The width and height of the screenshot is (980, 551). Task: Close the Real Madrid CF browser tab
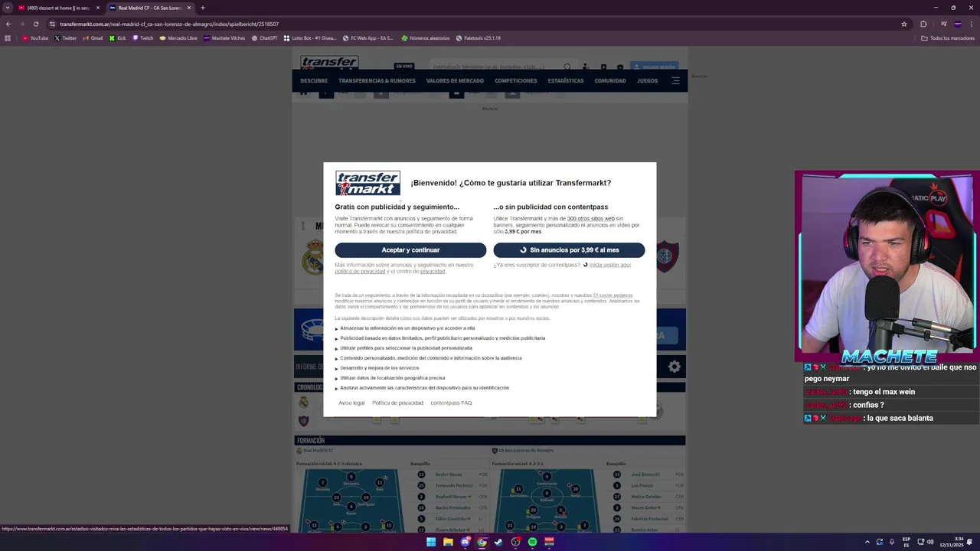pos(189,8)
